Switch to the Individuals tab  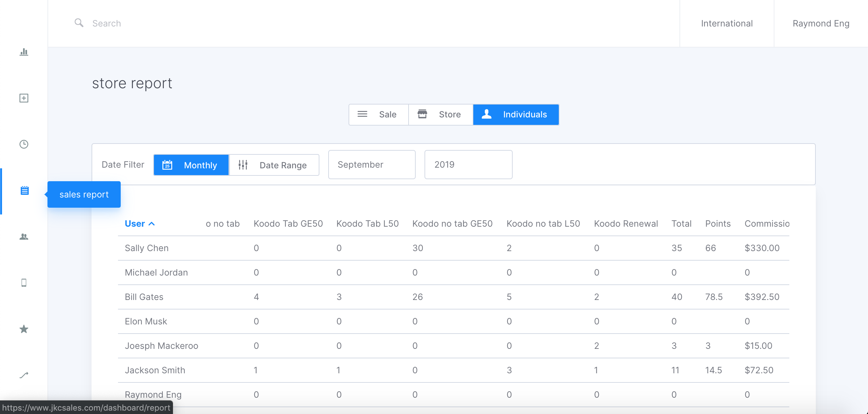point(516,115)
